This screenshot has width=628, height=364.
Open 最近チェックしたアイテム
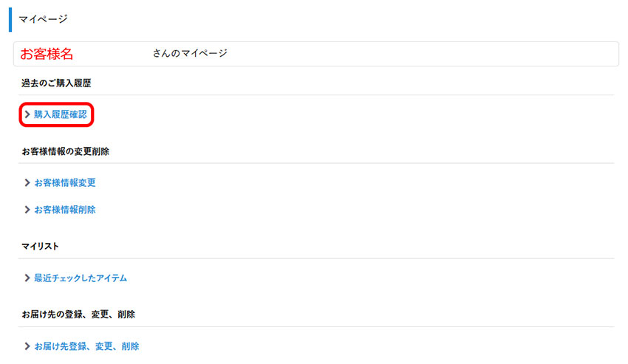(81, 278)
